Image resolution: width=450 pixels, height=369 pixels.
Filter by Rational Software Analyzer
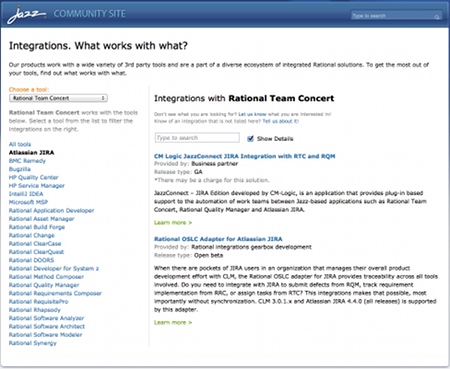tap(47, 318)
